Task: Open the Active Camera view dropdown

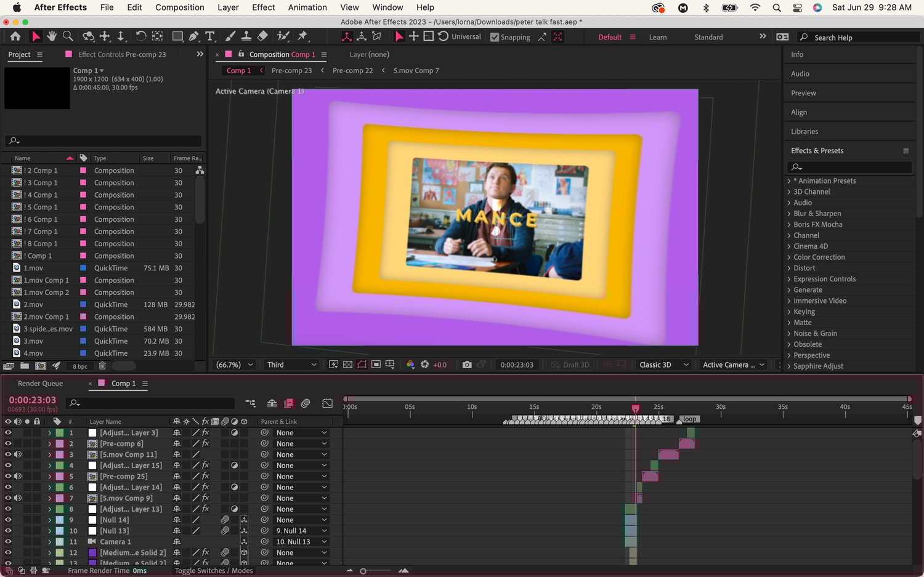Action: click(x=734, y=365)
